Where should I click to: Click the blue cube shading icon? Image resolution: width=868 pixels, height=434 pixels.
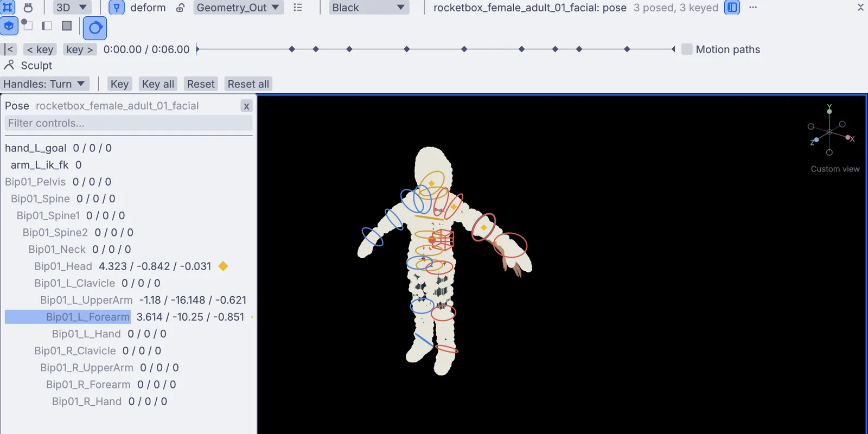pyautogui.click(x=9, y=25)
